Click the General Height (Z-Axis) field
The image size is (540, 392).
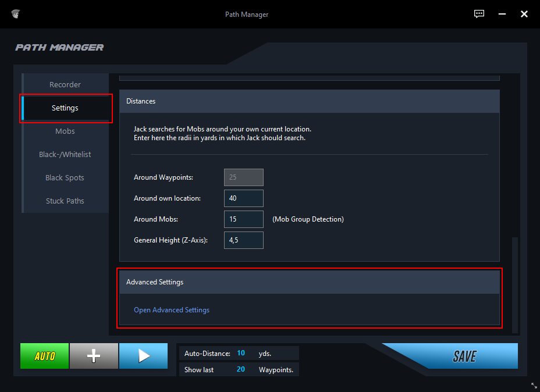[243, 240]
